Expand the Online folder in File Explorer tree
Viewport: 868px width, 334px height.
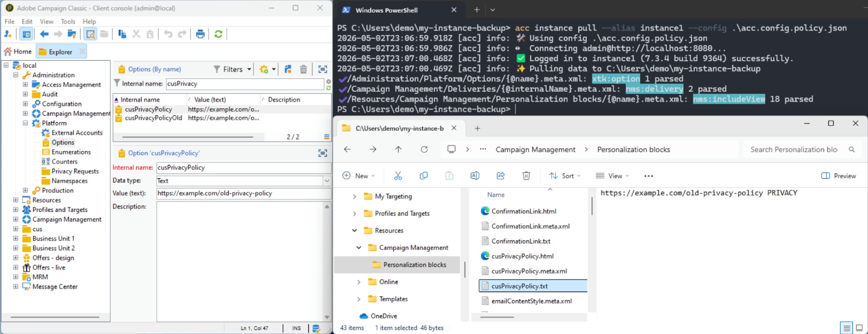click(359, 282)
